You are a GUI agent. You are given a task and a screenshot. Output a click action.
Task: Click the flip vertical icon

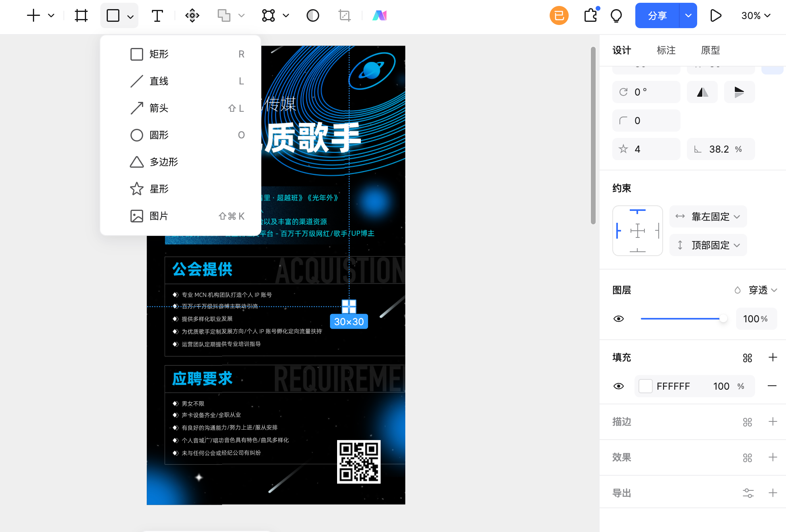[x=739, y=92]
